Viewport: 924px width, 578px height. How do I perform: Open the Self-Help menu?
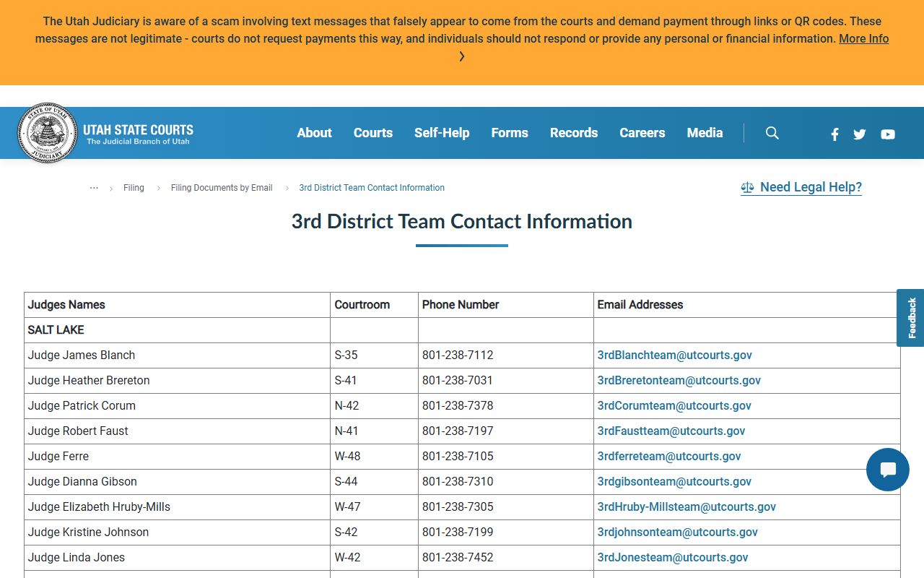pos(442,133)
